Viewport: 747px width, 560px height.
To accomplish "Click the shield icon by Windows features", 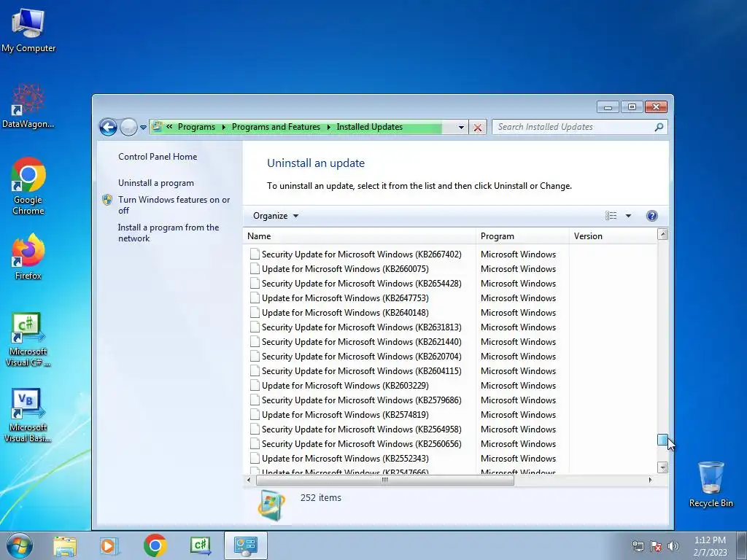I will pos(107,200).
